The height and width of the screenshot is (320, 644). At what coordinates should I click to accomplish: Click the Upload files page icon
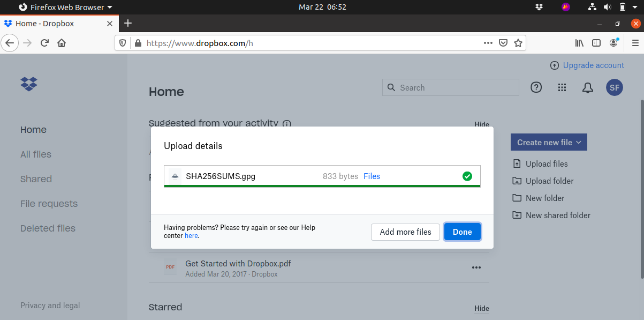[x=517, y=164]
